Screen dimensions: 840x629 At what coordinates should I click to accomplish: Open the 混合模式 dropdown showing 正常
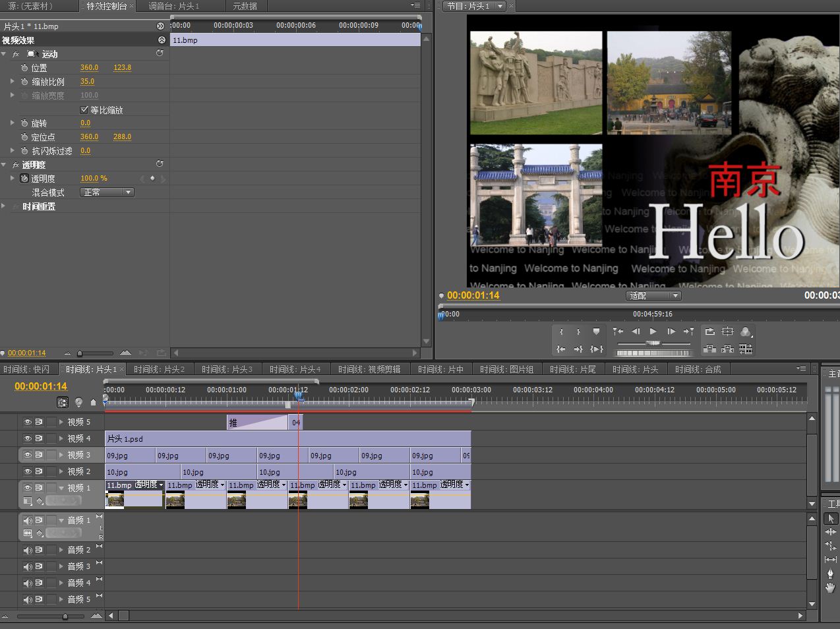pos(107,193)
